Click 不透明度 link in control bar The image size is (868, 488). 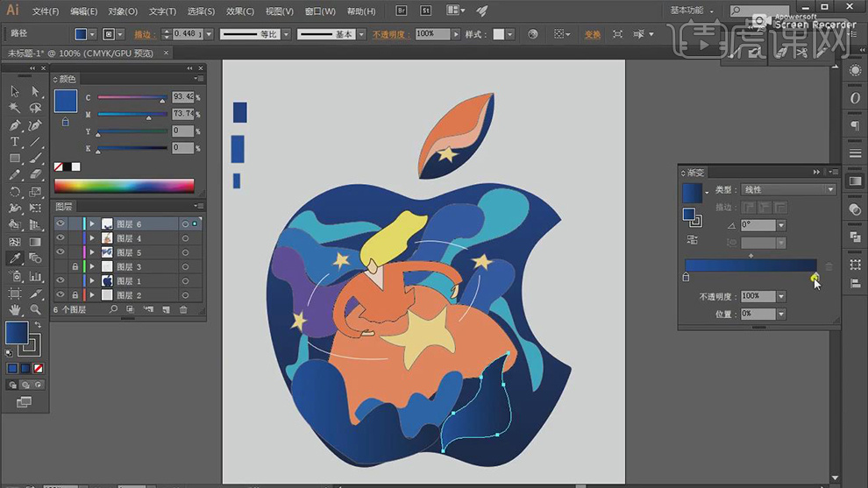(x=391, y=34)
